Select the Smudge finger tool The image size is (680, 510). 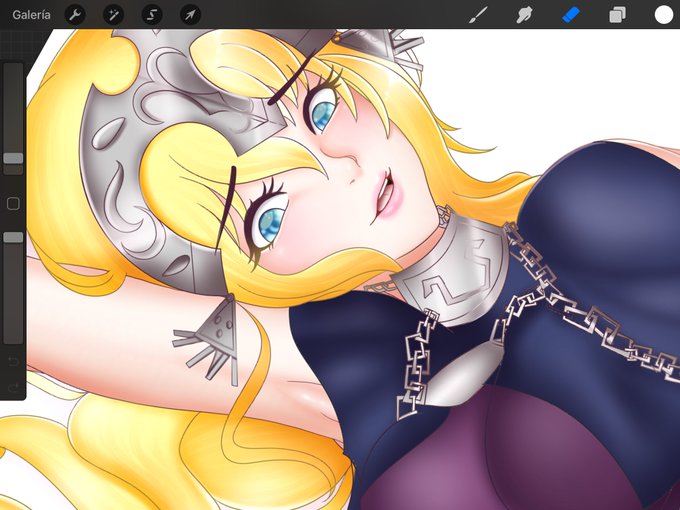[524, 15]
